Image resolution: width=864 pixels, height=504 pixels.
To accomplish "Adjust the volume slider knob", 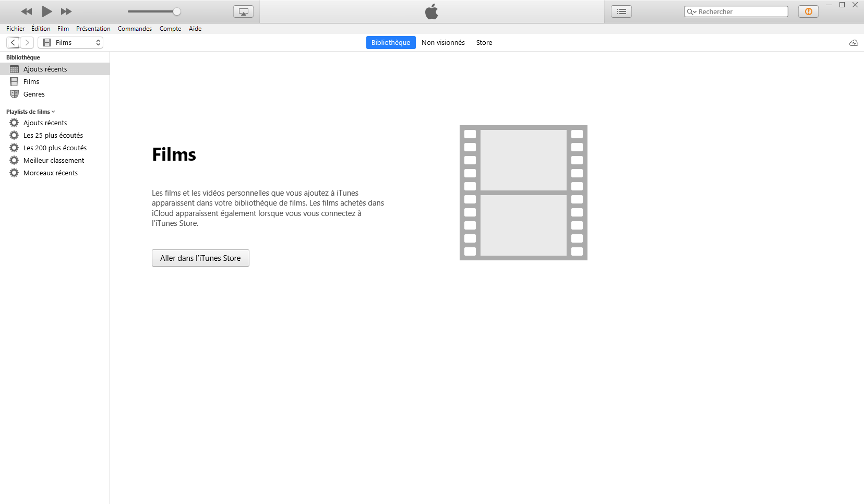I will point(177,11).
